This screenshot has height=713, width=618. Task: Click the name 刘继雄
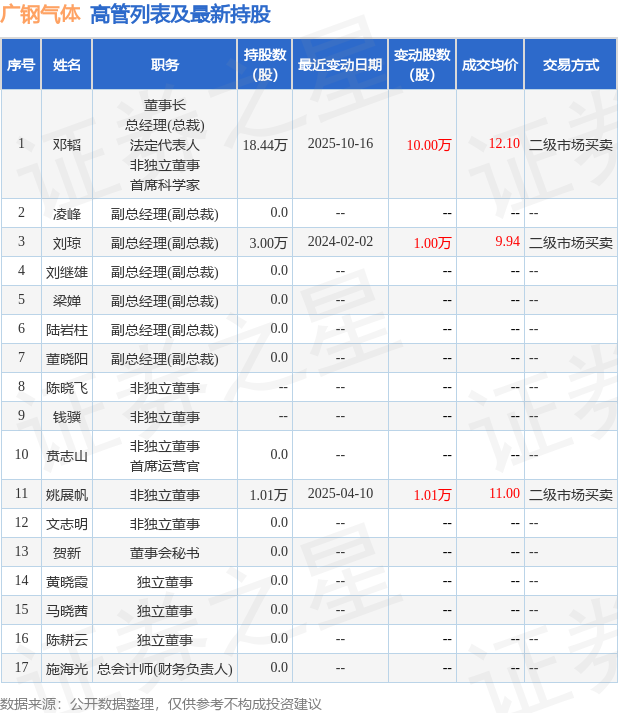click(66, 272)
